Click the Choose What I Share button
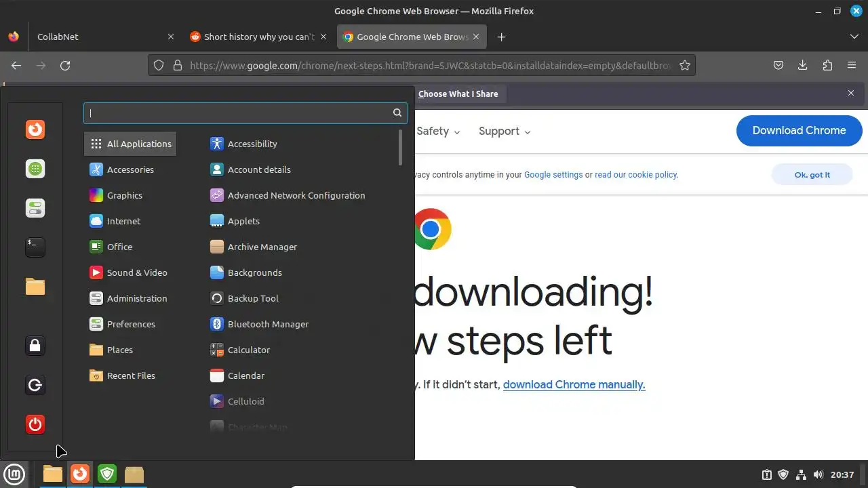 coord(458,94)
